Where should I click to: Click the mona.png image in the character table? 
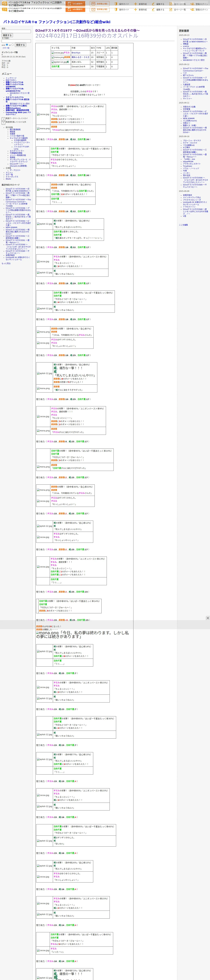pos(58,57)
